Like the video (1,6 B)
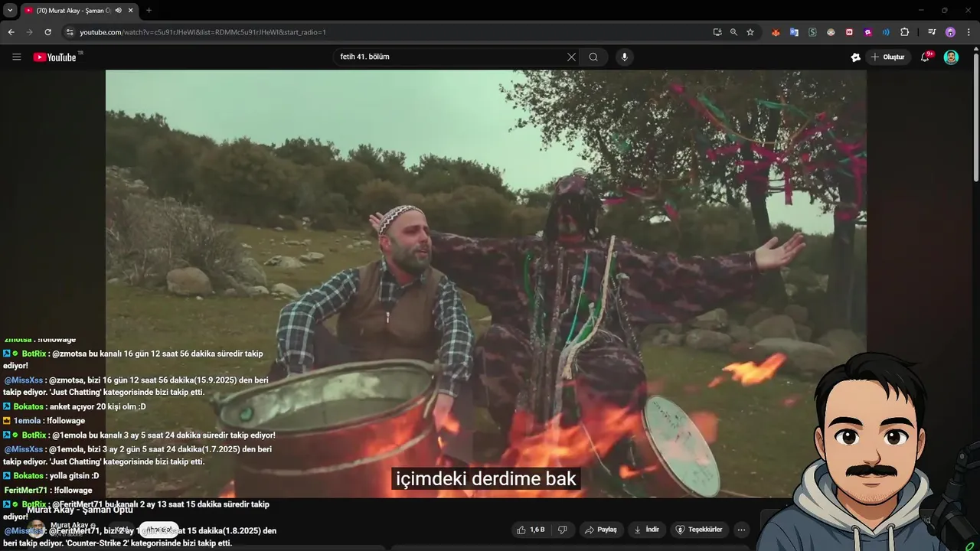 [531, 530]
